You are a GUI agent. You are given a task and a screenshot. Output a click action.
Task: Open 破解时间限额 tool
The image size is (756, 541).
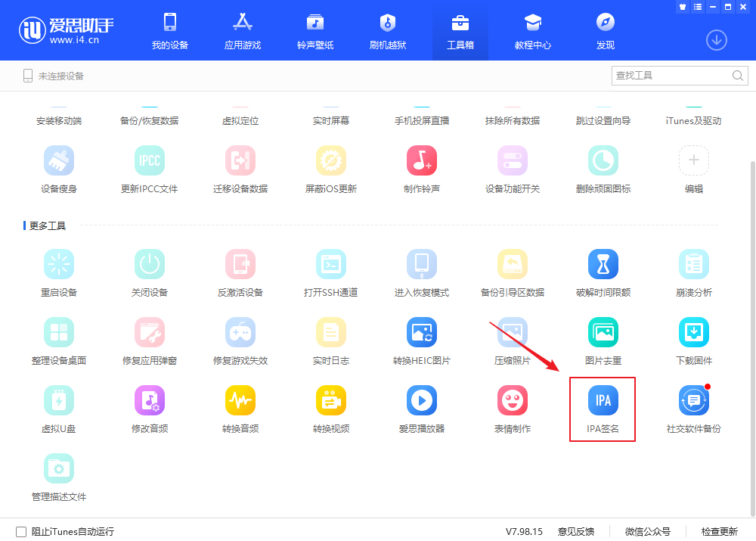point(603,264)
